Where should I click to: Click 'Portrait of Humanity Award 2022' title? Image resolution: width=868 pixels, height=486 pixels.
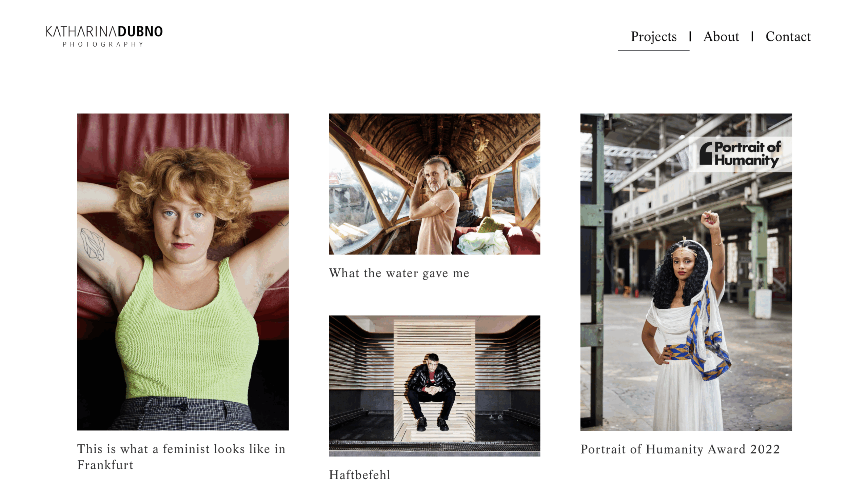[680, 449]
